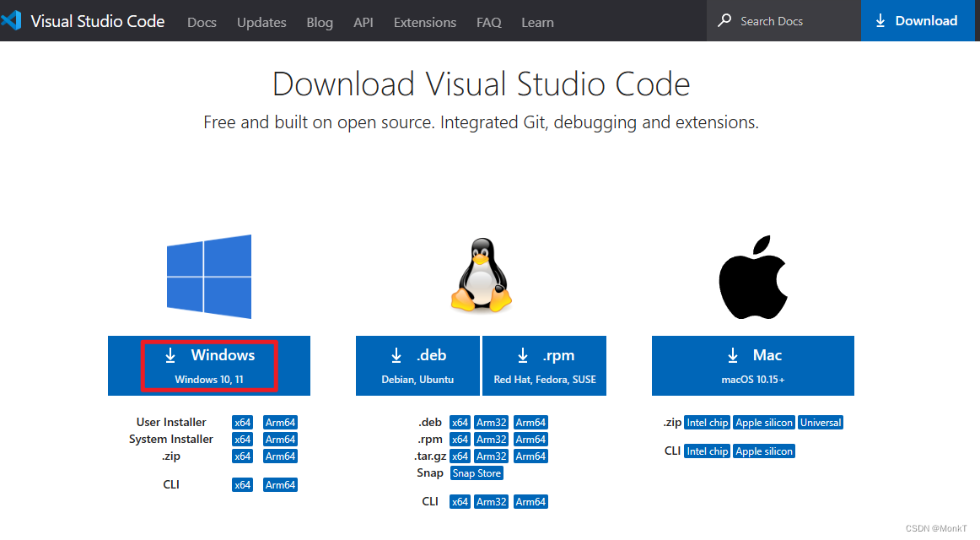Open the Extensions navigation link
This screenshot has width=980, height=540.
425,22
